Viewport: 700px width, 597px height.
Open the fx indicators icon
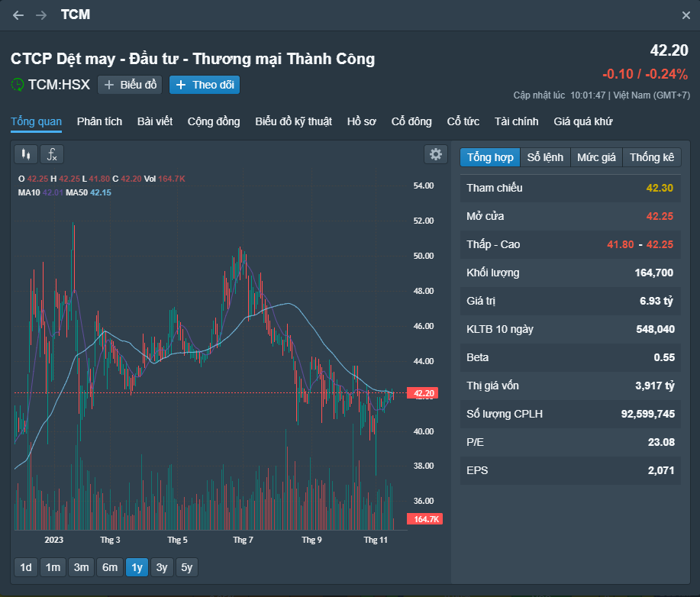coord(52,154)
